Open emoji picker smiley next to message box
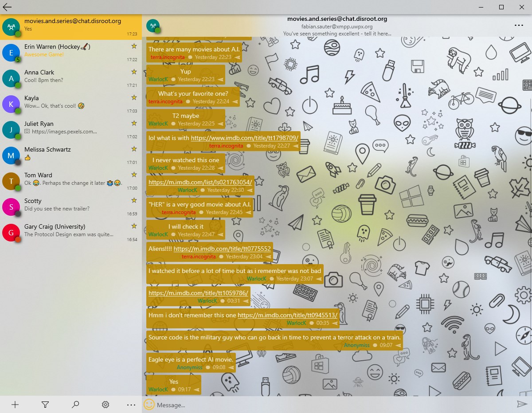 149,404
